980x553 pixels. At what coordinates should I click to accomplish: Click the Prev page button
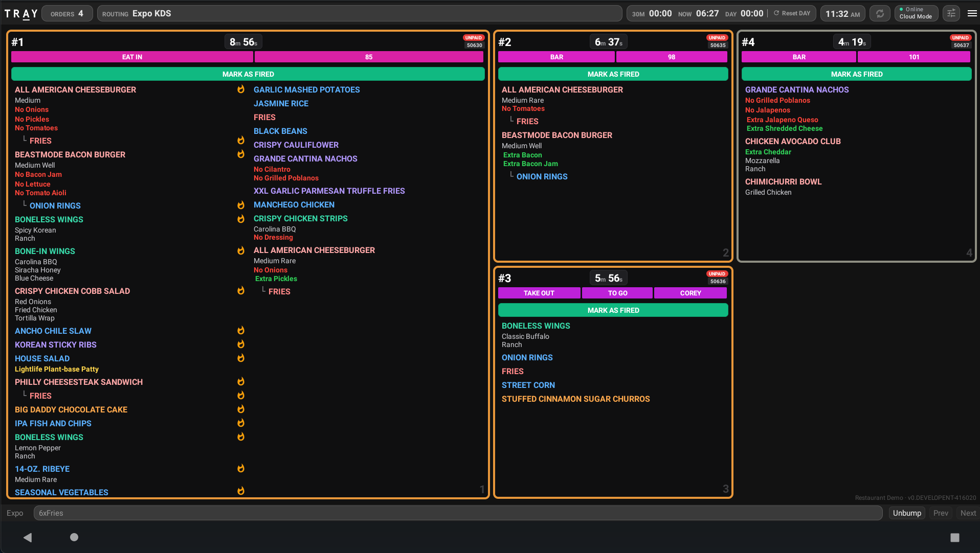[941, 513]
